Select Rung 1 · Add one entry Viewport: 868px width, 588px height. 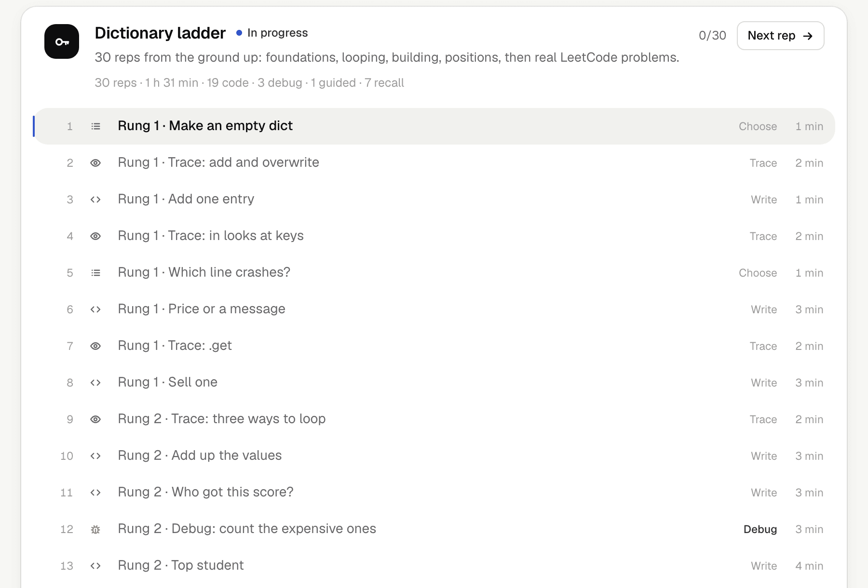point(434,200)
